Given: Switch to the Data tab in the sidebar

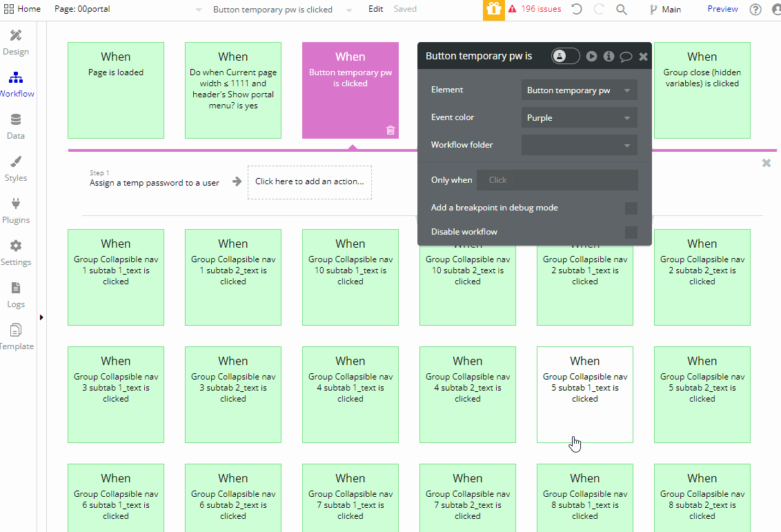Looking at the screenshot, I should point(15,126).
